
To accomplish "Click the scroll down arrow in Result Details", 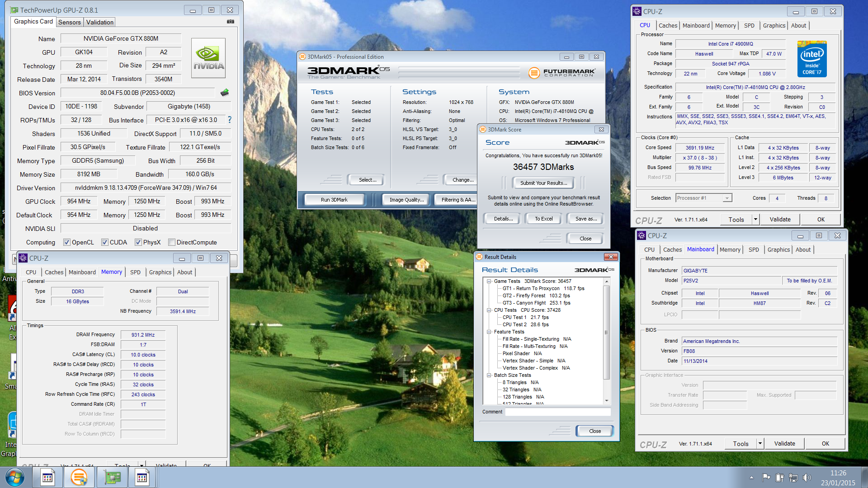I will coord(606,401).
